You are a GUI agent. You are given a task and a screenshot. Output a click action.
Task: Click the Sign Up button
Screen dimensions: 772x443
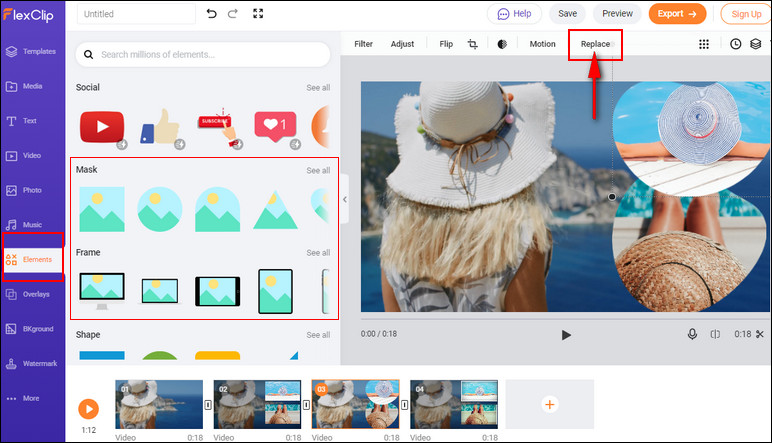(746, 14)
